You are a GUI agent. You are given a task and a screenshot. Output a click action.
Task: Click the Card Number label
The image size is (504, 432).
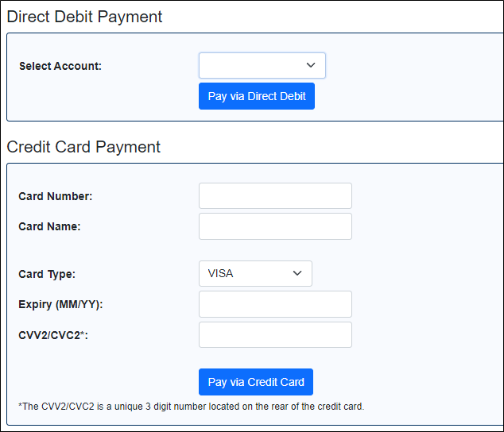[56, 196]
